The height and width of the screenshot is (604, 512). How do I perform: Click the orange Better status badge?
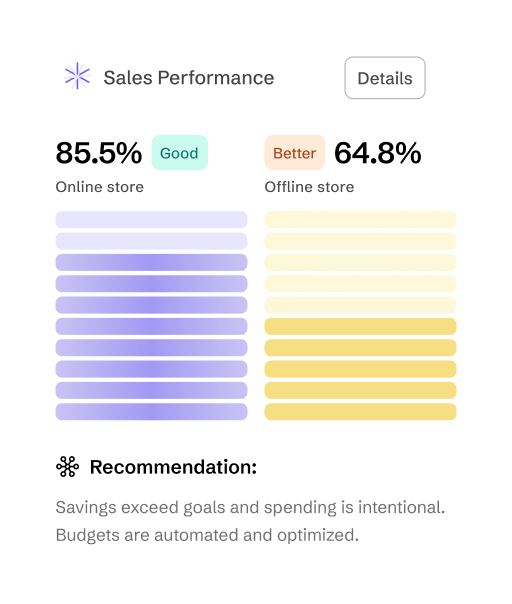(x=295, y=153)
